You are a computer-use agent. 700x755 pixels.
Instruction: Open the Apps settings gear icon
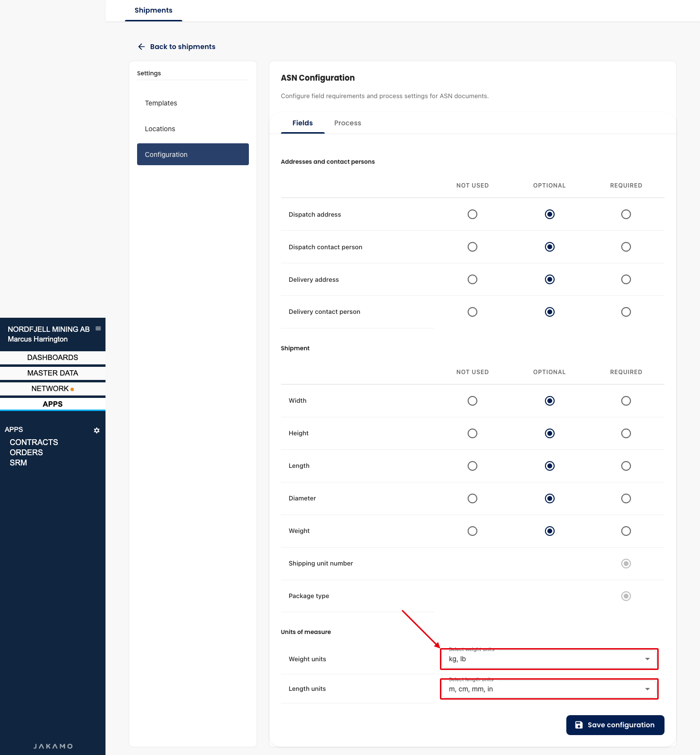(97, 430)
